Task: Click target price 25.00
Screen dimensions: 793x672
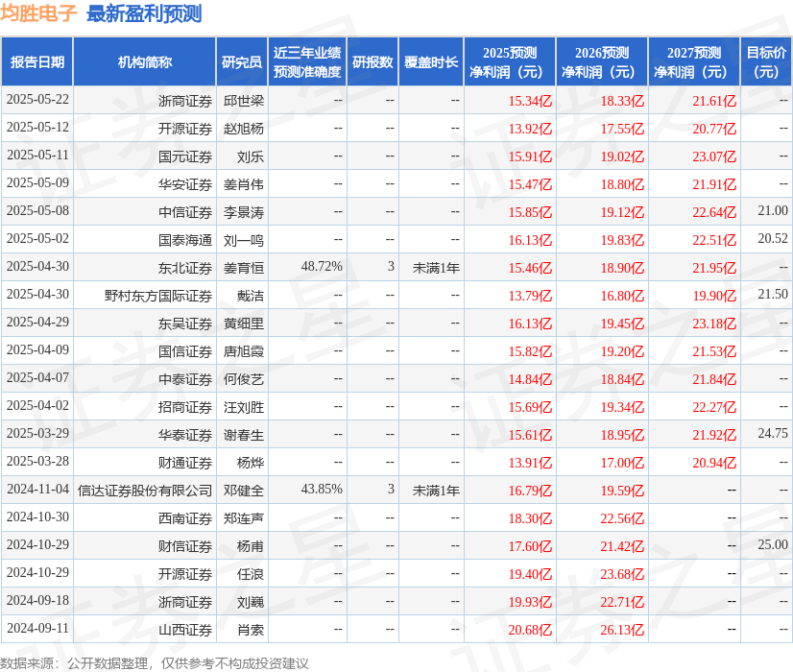Action: pos(773,544)
